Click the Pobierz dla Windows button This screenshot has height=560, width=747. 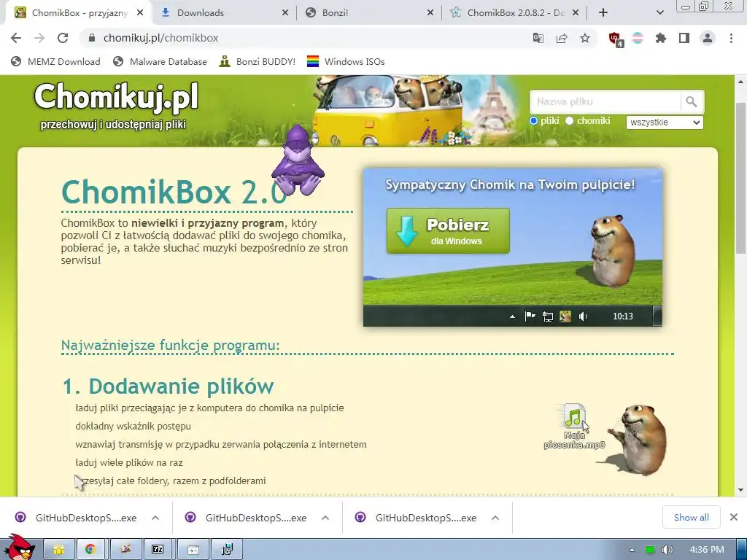click(x=449, y=231)
